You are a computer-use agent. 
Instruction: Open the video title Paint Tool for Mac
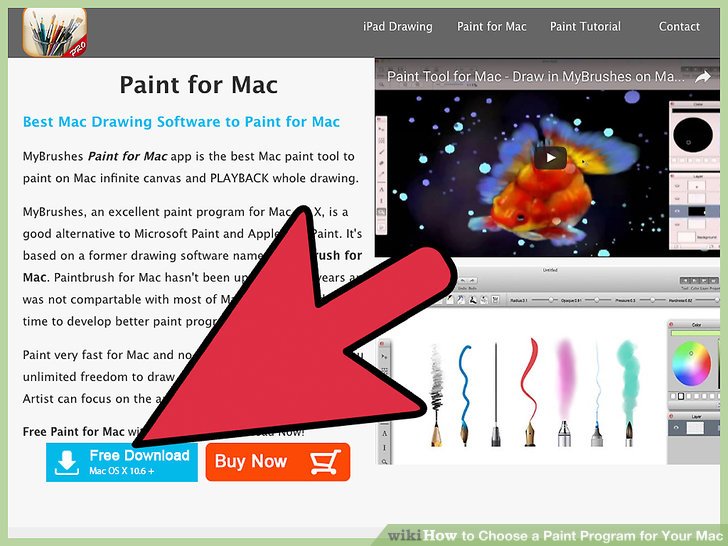point(535,77)
